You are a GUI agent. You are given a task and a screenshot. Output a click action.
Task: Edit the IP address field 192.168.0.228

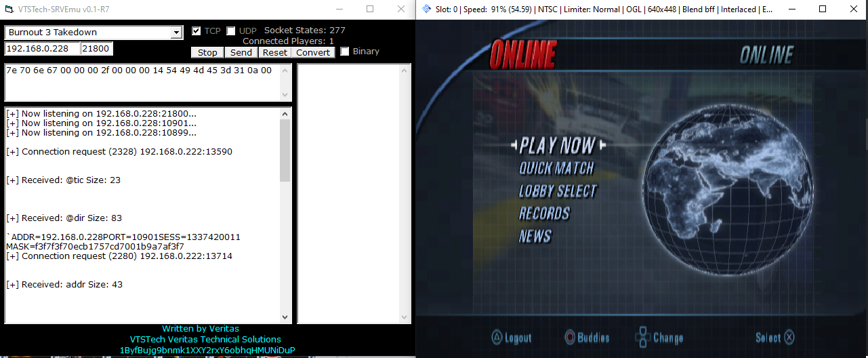41,49
